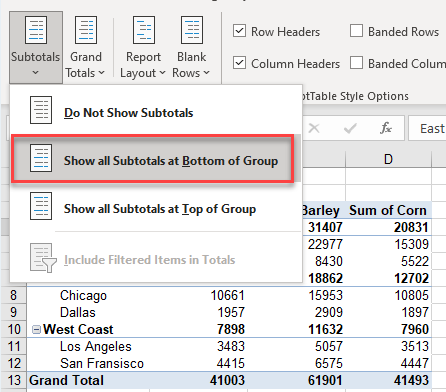The height and width of the screenshot is (392, 446).
Task: Click cell value 1957
Action: 231,312
